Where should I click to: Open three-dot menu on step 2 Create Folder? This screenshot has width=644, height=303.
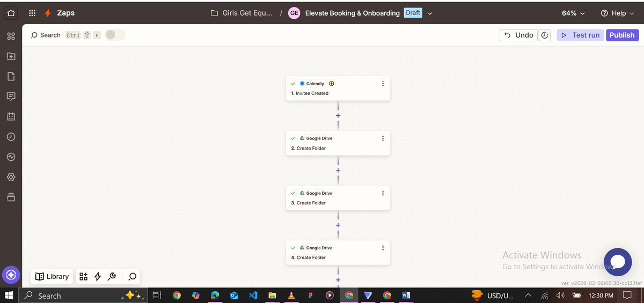point(383,138)
